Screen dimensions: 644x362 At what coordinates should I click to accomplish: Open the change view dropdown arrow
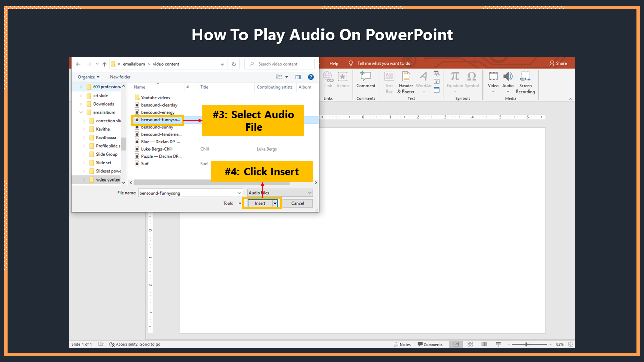[x=287, y=77]
